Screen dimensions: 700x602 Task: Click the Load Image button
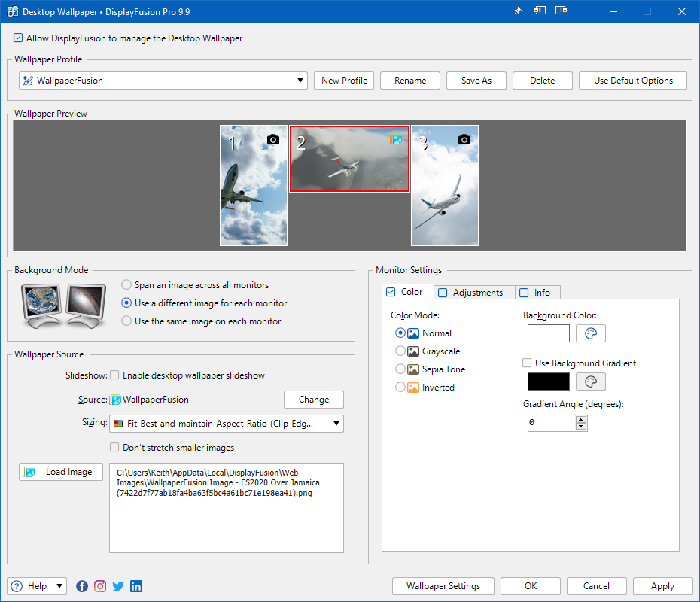coord(61,472)
